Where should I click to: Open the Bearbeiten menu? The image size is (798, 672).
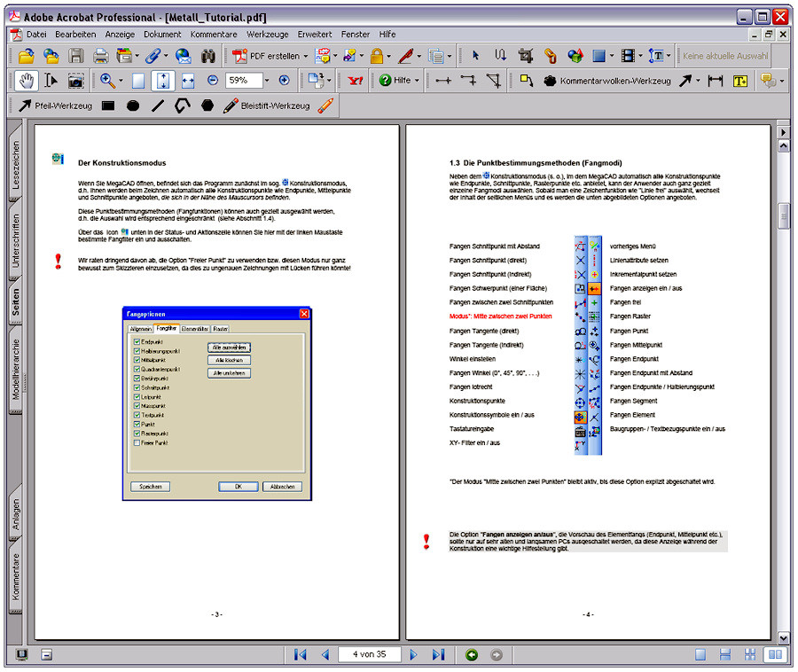tap(75, 35)
